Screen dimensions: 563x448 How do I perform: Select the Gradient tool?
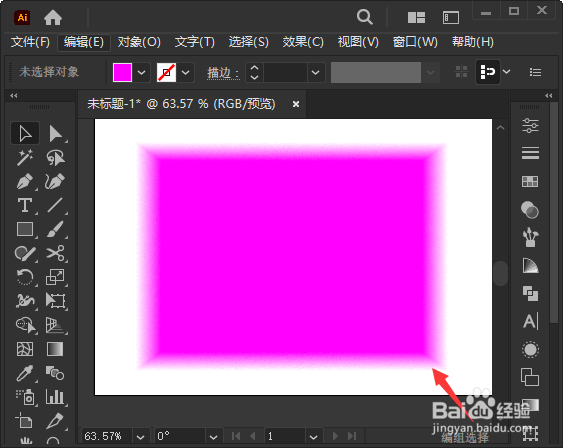(x=55, y=349)
